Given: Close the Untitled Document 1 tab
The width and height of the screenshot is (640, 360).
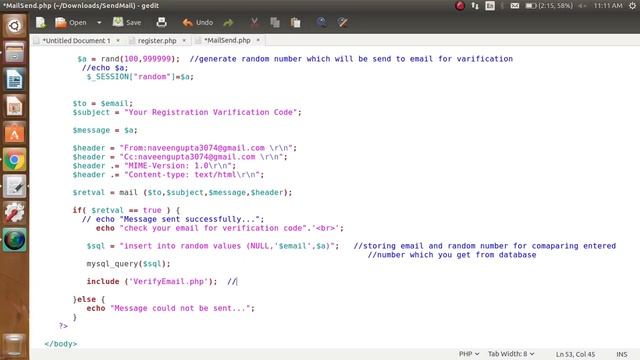Looking at the screenshot, I should [x=118, y=40].
